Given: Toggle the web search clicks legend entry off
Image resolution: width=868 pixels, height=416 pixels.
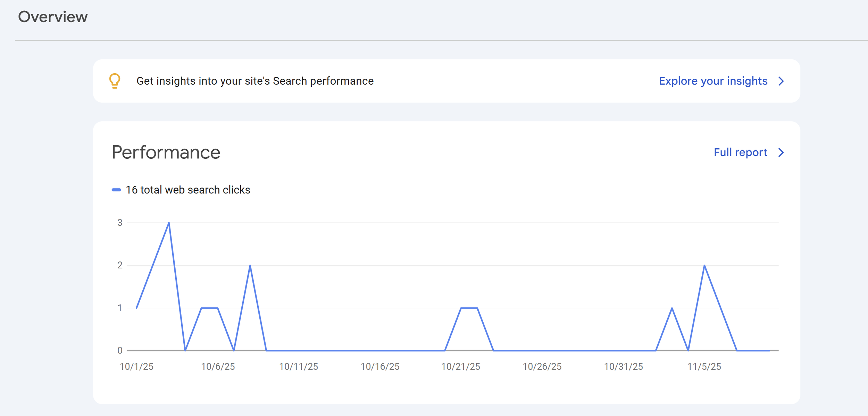Looking at the screenshot, I should click(187, 190).
